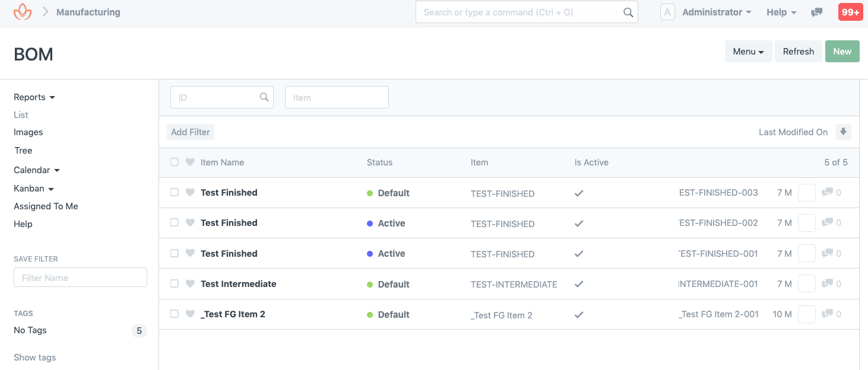Click the assignment placeholder box on _Test FG Item 2-001 row
The image size is (868, 370).
tap(807, 314)
